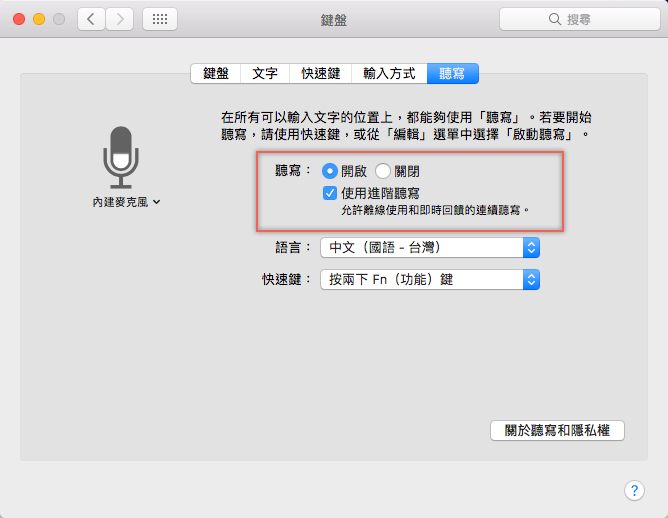Turn dictation on with 開啟 radio
668x518 pixels.
[330, 171]
